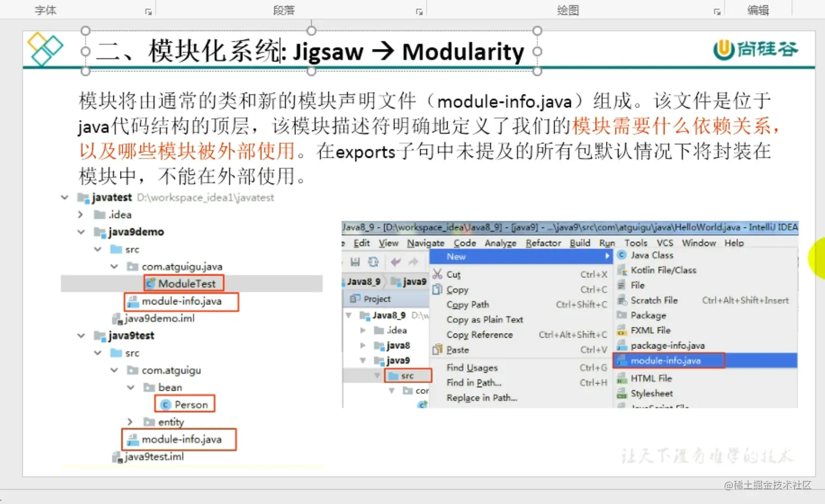The width and height of the screenshot is (825, 504).
Task: Open the 段落 group dialog launcher
Action: [x=419, y=11]
